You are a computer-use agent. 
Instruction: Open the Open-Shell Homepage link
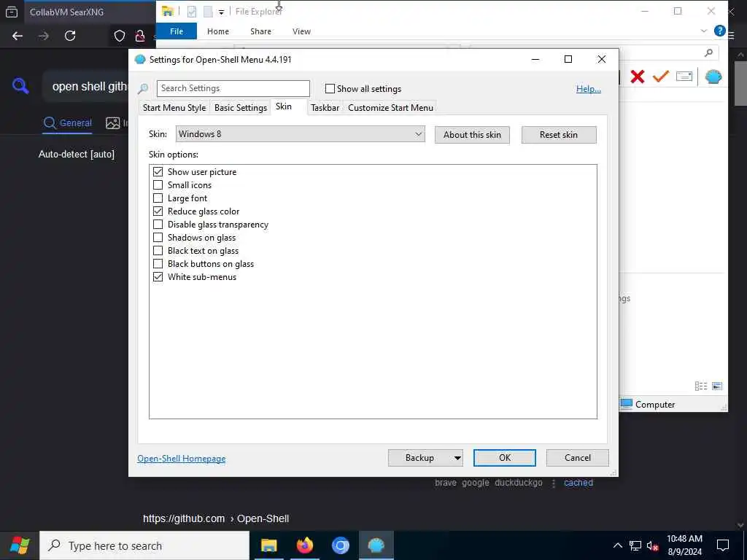pos(182,459)
